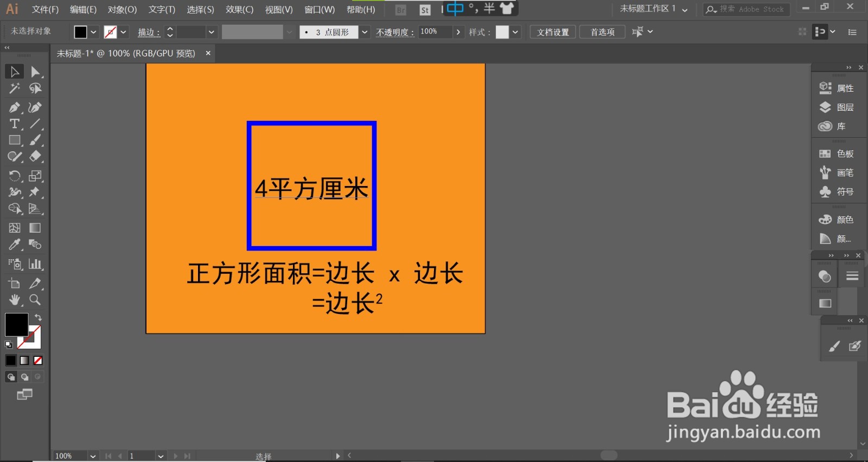Viewport: 868px width, 462px height.
Task: Select the Slice tool
Action: tap(35, 283)
